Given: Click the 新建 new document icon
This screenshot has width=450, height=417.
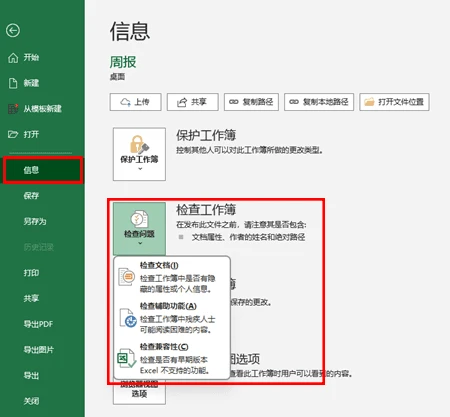Looking at the screenshot, I should (13, 83).
